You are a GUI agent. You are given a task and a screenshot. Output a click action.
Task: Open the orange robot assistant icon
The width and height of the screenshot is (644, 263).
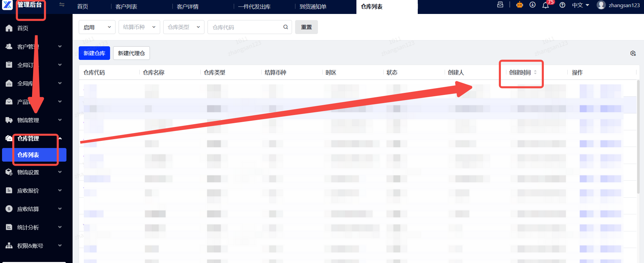click(x=520, y=5)
